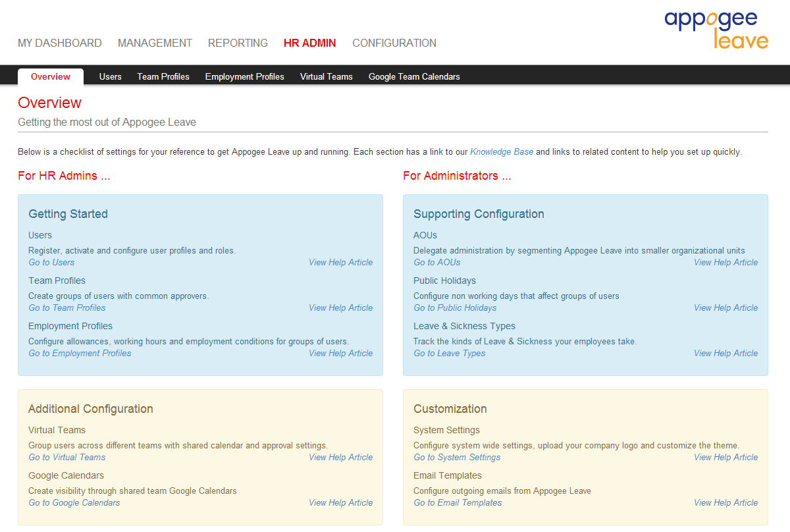Go to the Reporting section
The image size is (790, 532).
pyautogui.click(x=238, y=43)
